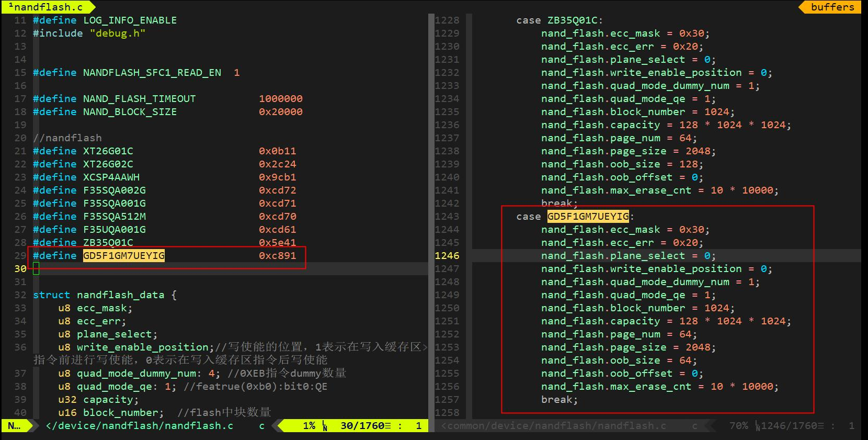Click the u32 capacity; struct member
This screenshot has height=440, width=868.
[x=98, y=400]
